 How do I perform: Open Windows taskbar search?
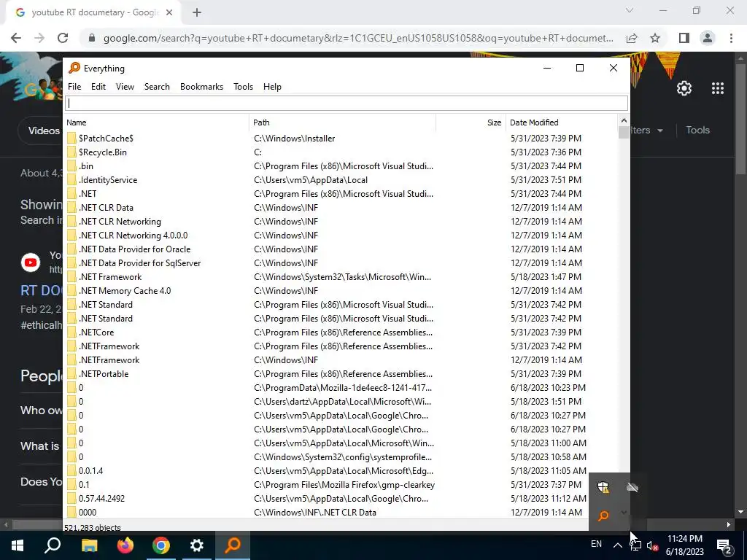tap(53, 545)
